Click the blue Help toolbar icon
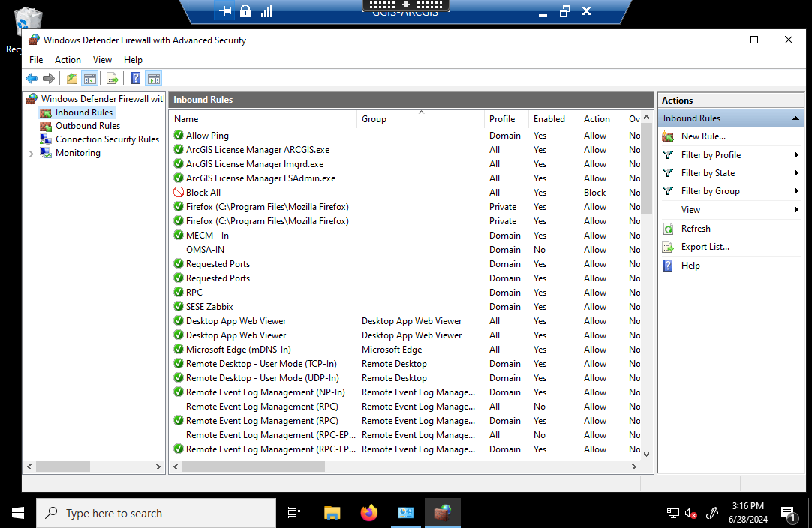 pyautogui.click(x=136, y=78)
